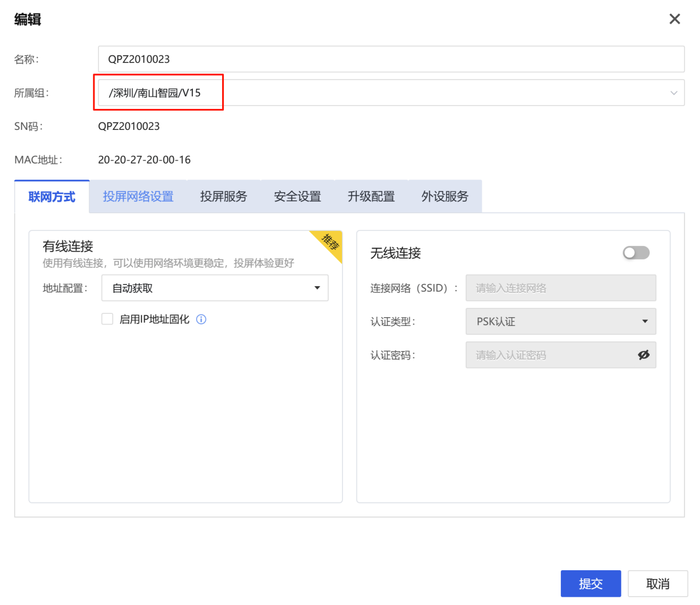Open the 投屏服务 tab
Image resolution: width=700 pixels, height=605 pixels.
[223, 197]
